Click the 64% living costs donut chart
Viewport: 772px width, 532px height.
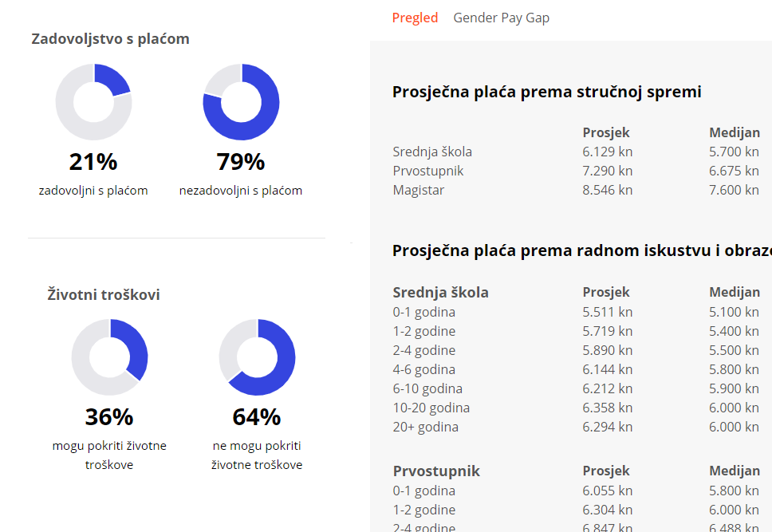pyautogui.click(x=257, y=357)
